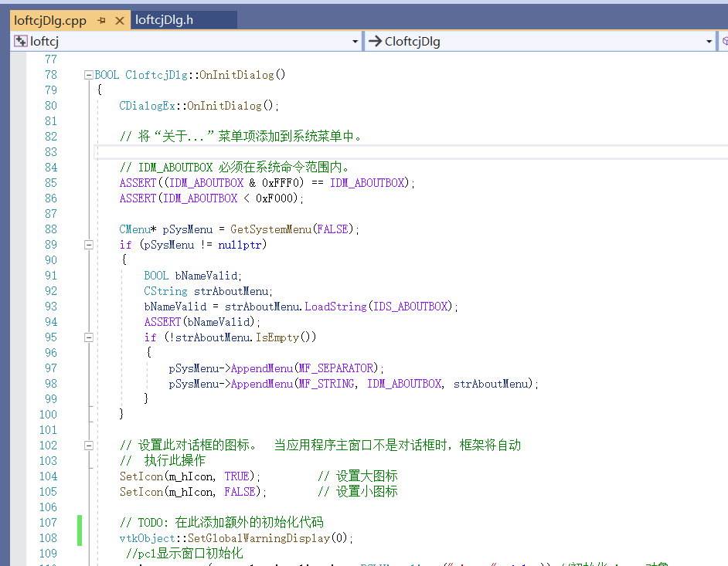Collapse the OnInitDialog function body
The image size is (728, 566).
pos(88,74)
